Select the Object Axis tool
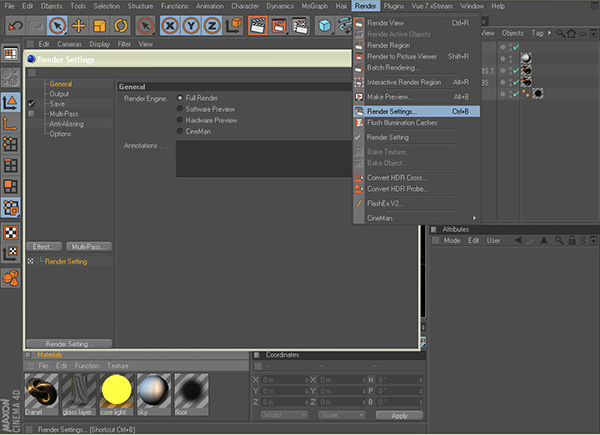The image size is (600, 435). coord(11,123)
